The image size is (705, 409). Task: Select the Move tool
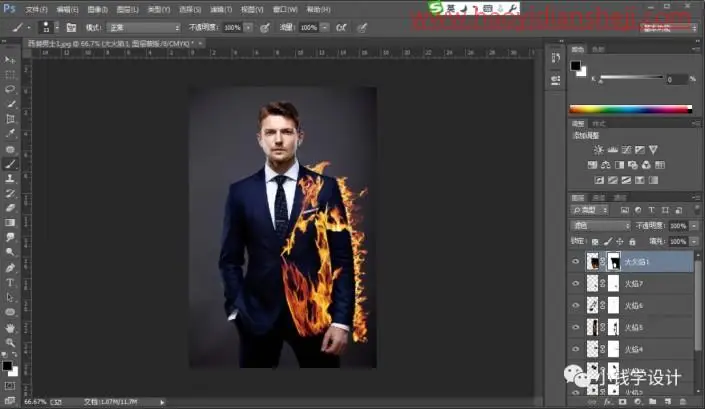click(x=10, y=60)
